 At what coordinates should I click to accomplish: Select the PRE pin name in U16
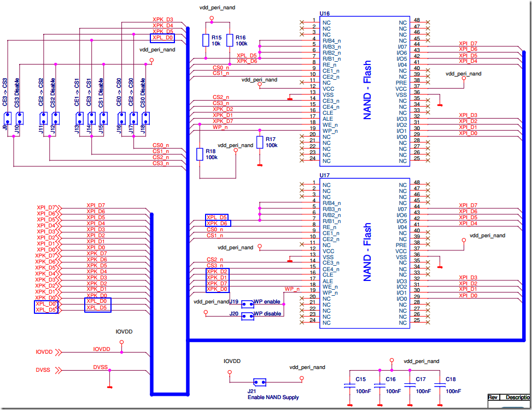[x=401, y=83]
